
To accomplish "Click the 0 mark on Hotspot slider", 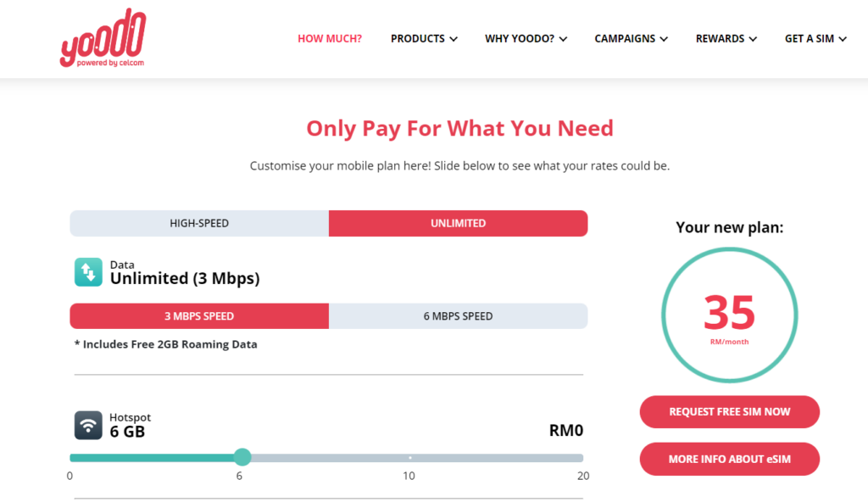I will pyautogui.click(x=71, y=458).
